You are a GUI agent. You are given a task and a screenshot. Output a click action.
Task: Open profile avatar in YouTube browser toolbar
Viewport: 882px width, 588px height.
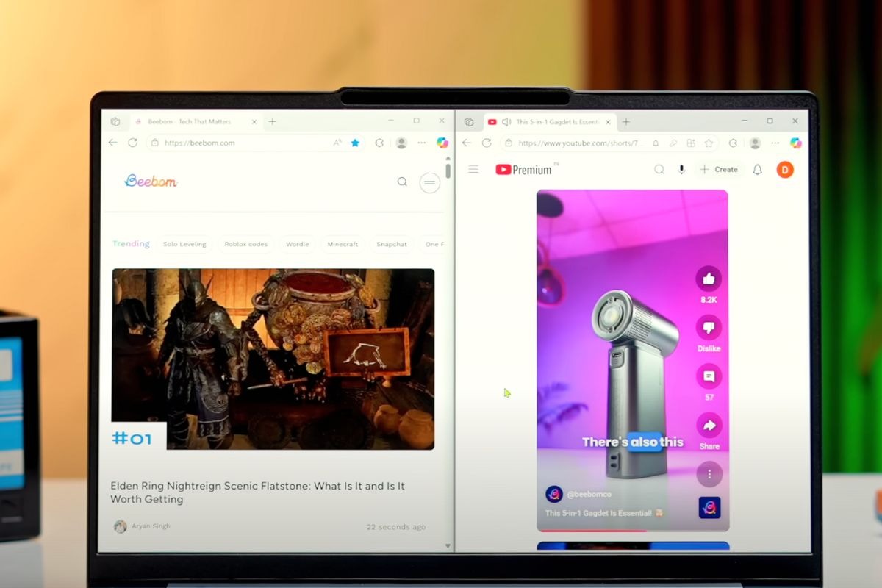pos(755,143)
